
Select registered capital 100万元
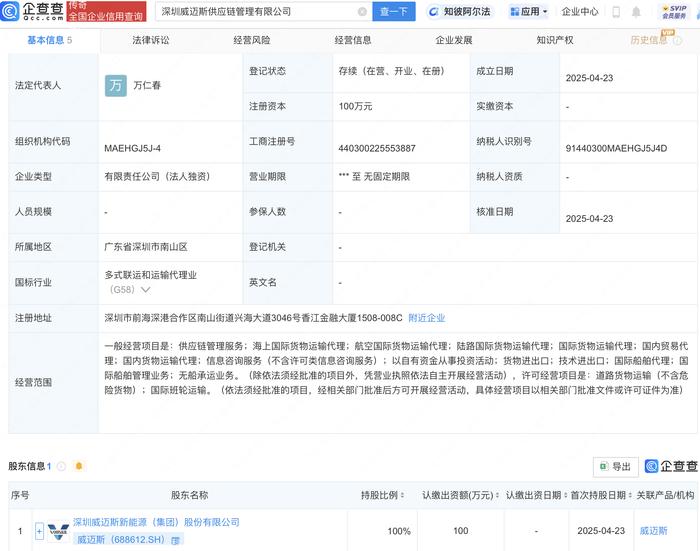[x=355, y=106]
